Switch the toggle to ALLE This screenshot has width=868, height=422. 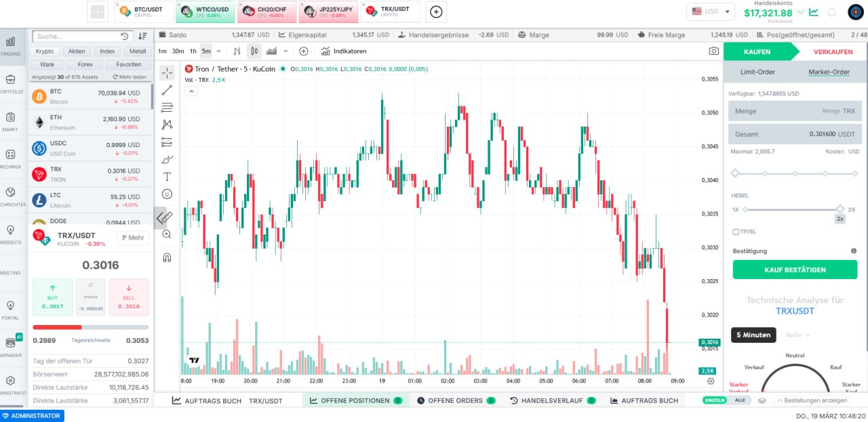(x=740, y=400)
